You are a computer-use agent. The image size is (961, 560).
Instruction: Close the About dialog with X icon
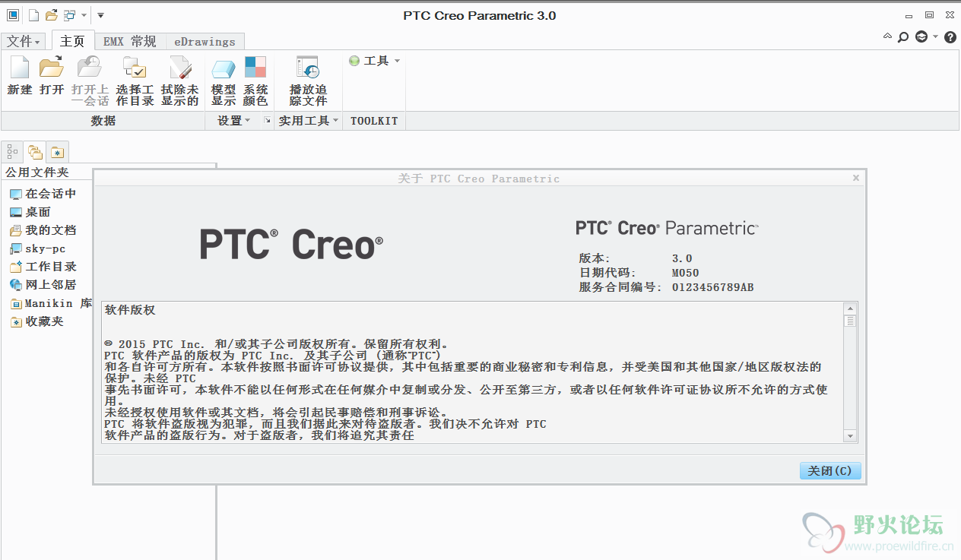tap(856, 178)
